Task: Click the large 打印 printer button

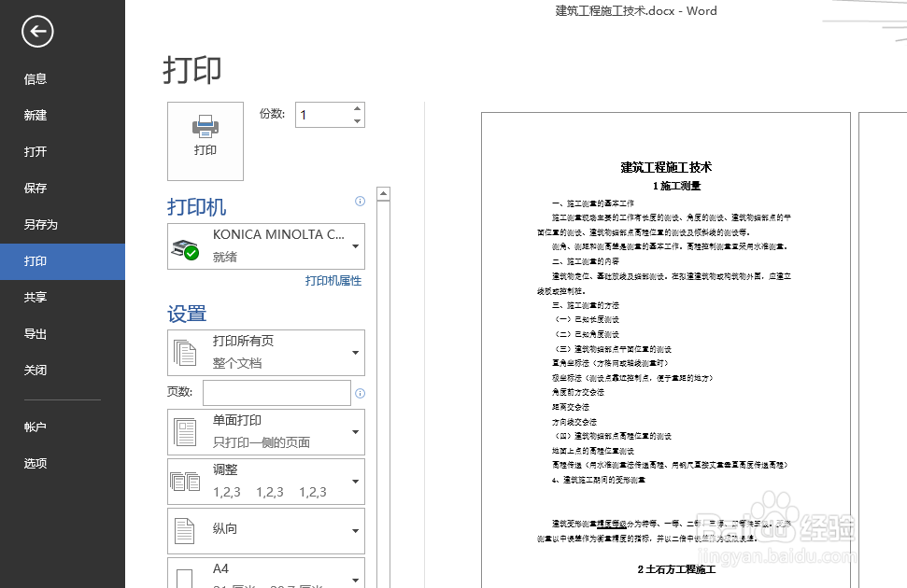Action: coord(205,141)
